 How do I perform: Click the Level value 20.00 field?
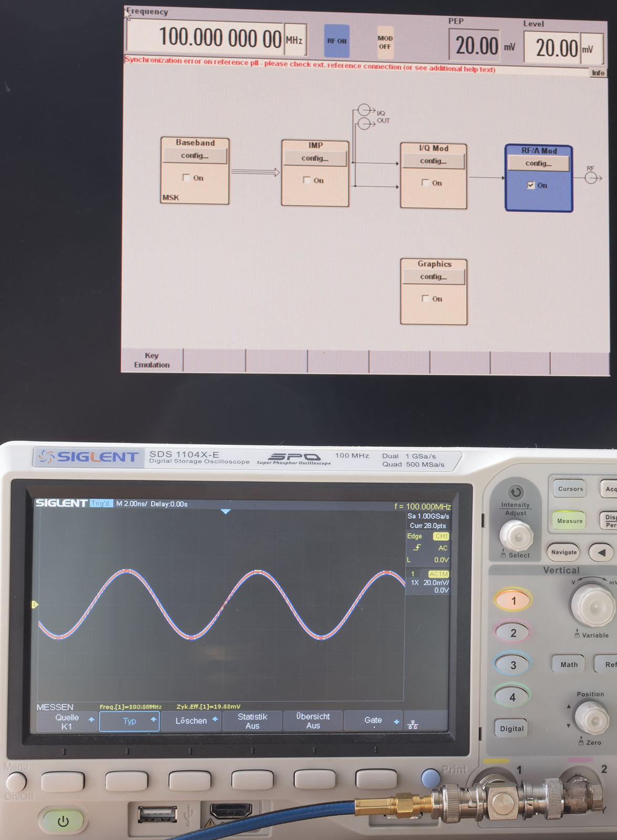point(552,48)
